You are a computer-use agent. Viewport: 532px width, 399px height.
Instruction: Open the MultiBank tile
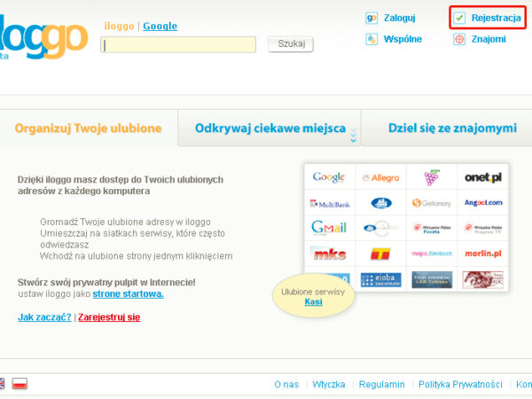tap(329, 203)
